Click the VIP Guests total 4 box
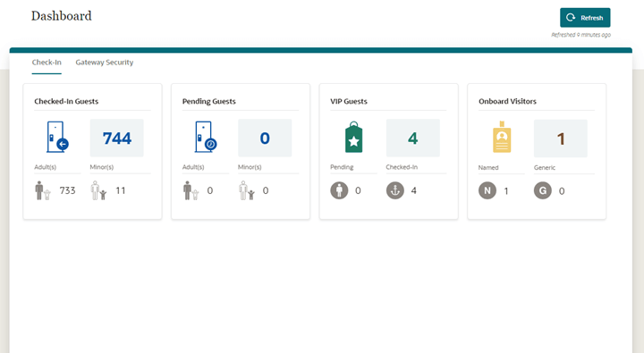Screen dimensions: 644x353 click(412, 138)
